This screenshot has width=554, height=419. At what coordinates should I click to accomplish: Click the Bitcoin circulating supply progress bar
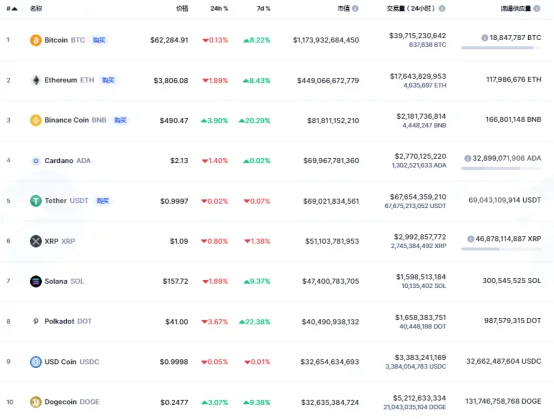[x=501, y=48]
